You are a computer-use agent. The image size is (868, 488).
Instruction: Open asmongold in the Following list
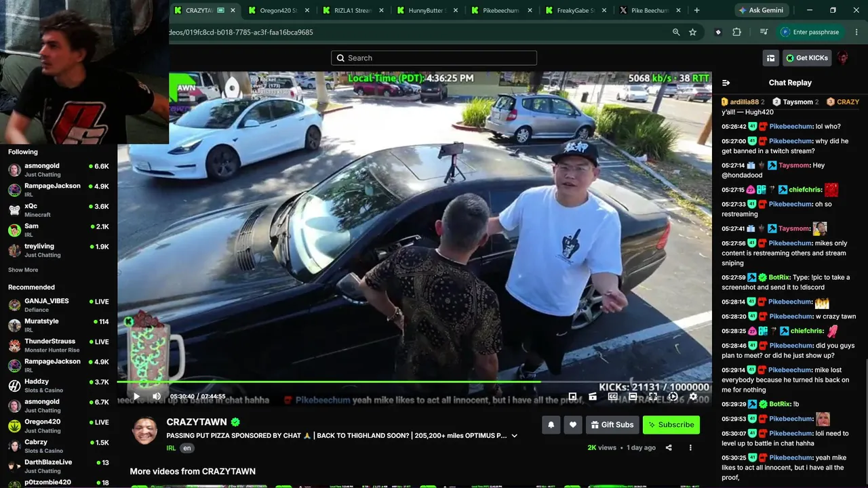[x=58, y=169]
